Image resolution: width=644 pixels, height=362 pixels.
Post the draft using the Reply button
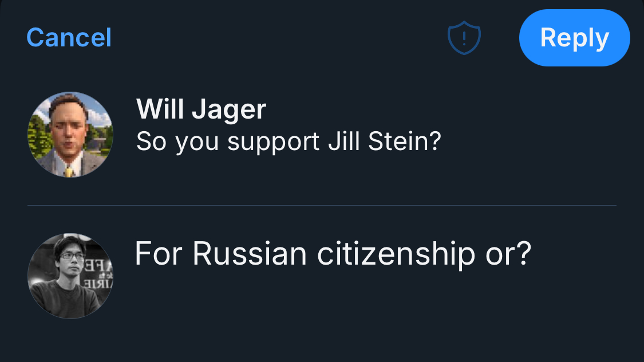coord(574,38)
